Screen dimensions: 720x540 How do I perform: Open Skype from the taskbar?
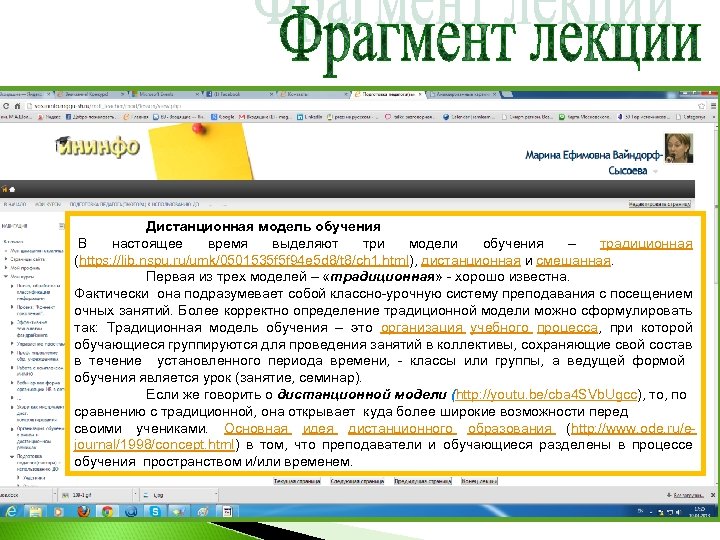[155, 511]
